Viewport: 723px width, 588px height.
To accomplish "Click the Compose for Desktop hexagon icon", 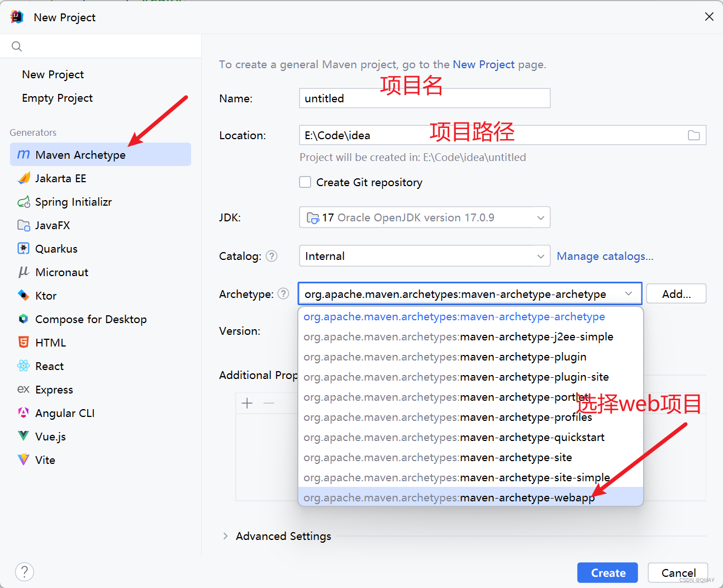I will pos(23,319).
